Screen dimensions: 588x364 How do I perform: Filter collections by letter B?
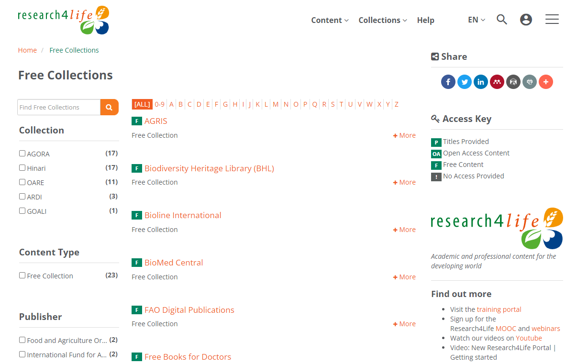[x=180, y=104]
